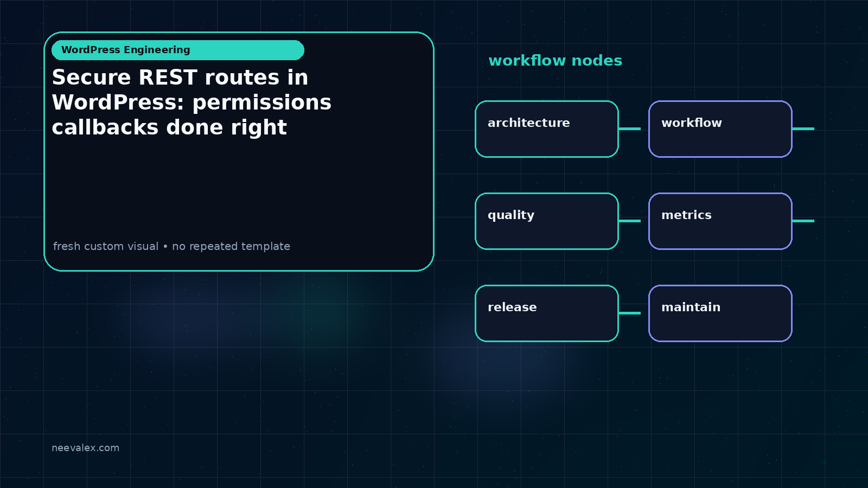Screen dimensions: 868x488
Task: Click the 'workflow nodes' heading
Action: pyautogui.click(x=556, y=61)
